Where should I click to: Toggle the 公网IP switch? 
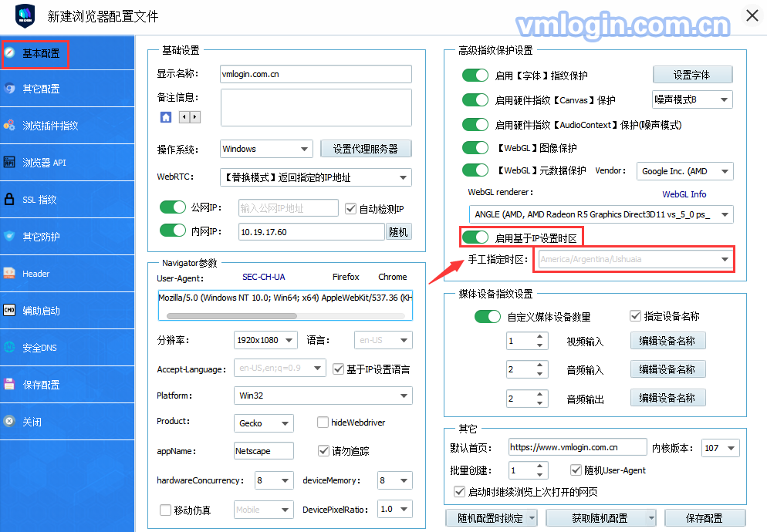(x=173, y=207)
